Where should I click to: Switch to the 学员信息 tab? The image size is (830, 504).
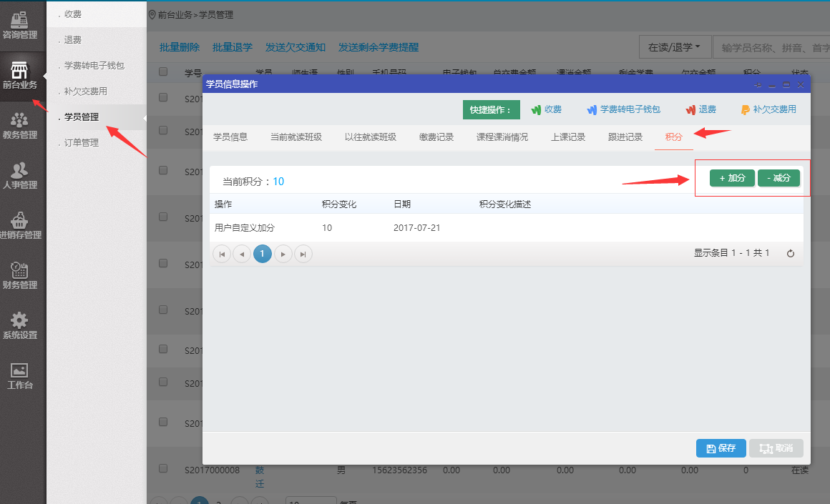point(230,137)
